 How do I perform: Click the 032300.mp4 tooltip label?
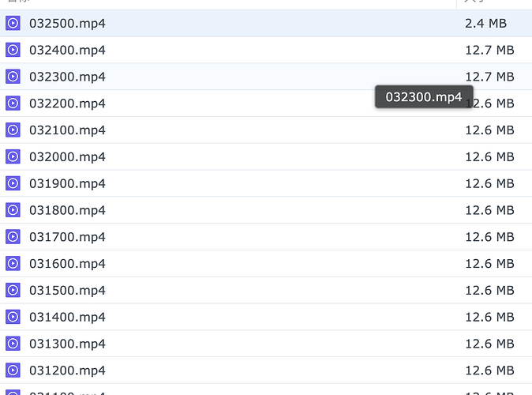pyautogui.click(x=424, y=97)
